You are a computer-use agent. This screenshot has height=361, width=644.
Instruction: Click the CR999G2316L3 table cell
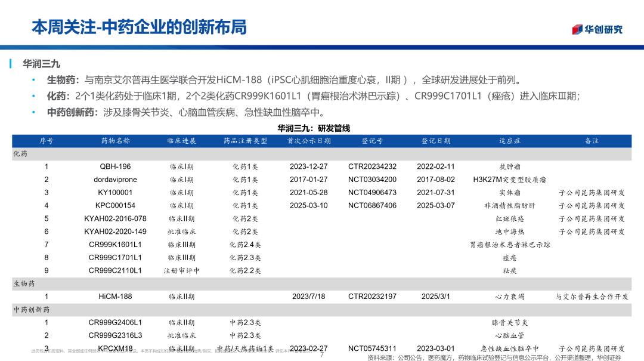click(116, 335)
